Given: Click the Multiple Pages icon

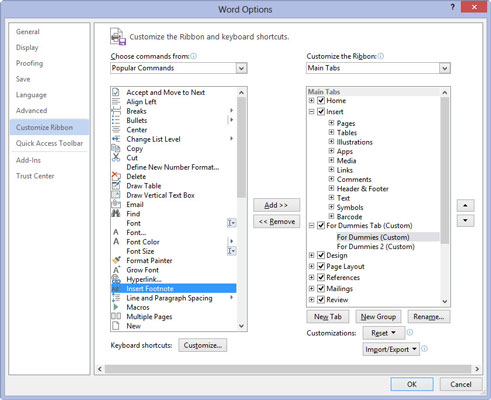Looking at the screenshot, I should [116, 316].
